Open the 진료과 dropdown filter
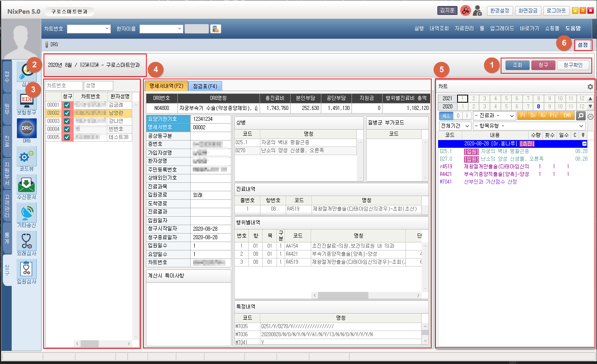The image size is (597, 364). tap(494, 116)
